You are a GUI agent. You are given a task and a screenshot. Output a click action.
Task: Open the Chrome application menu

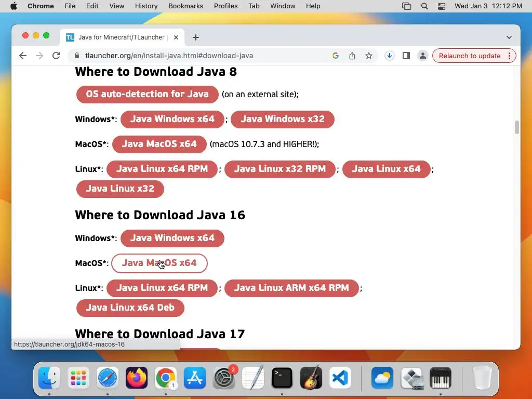pyautogui.click(x=41, y=6)
